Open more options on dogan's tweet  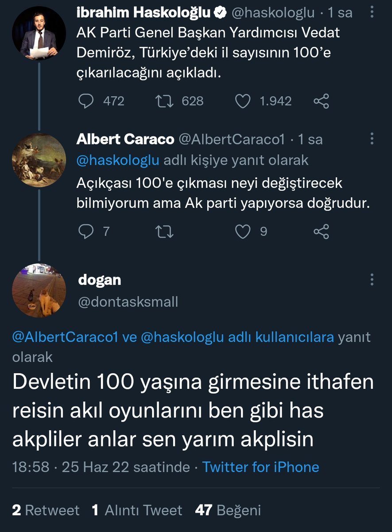coord(372,279)
